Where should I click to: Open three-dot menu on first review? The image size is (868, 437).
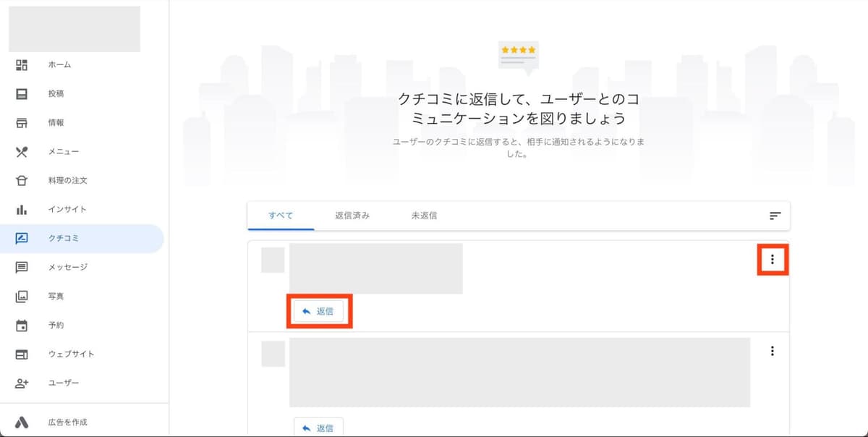pyautogui.click(x=773, y=260)
